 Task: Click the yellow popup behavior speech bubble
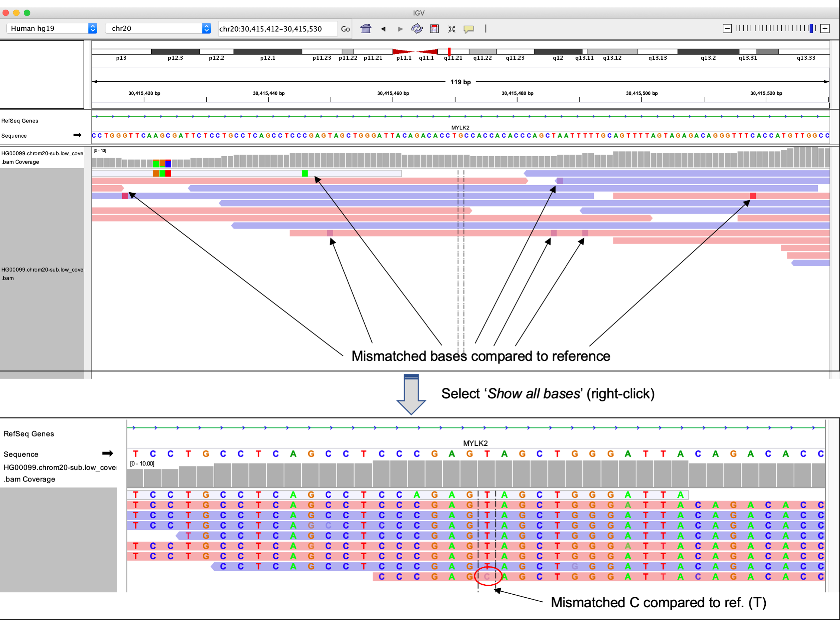(x=469, y=29)
